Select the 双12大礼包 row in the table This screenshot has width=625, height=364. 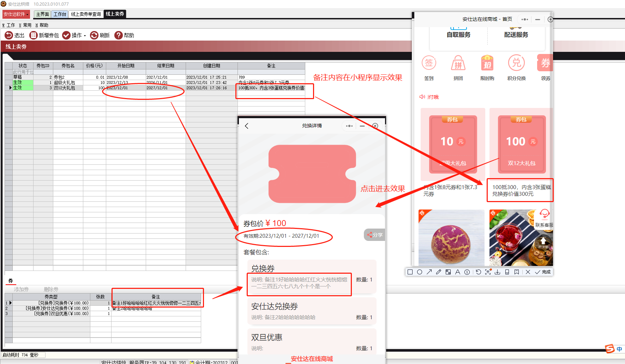click(x=155, y=88)
